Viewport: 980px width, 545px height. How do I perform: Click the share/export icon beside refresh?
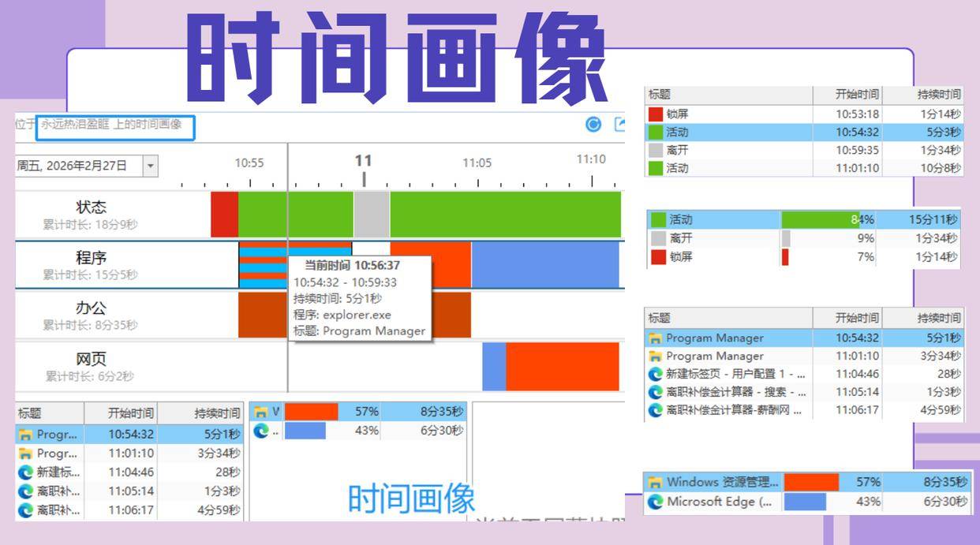coord(619,124)
